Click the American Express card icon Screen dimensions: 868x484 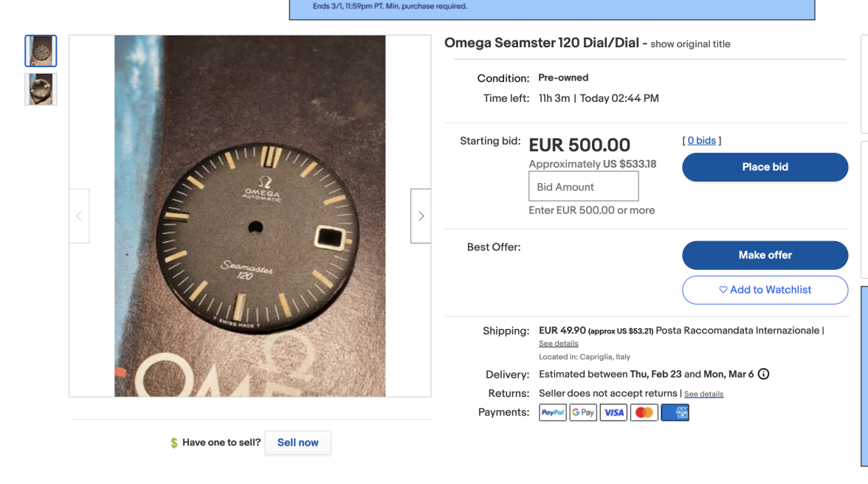675,412
